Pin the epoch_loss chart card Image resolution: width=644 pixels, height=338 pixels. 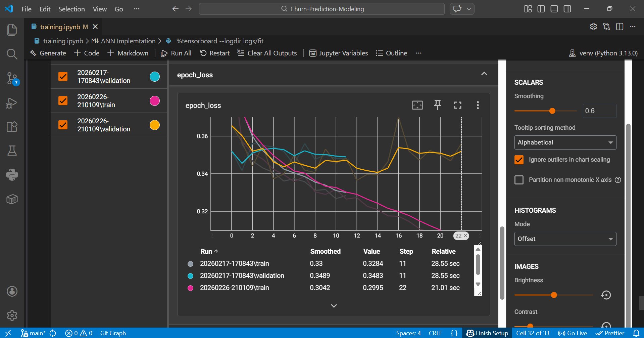click(x=437, y=105)
